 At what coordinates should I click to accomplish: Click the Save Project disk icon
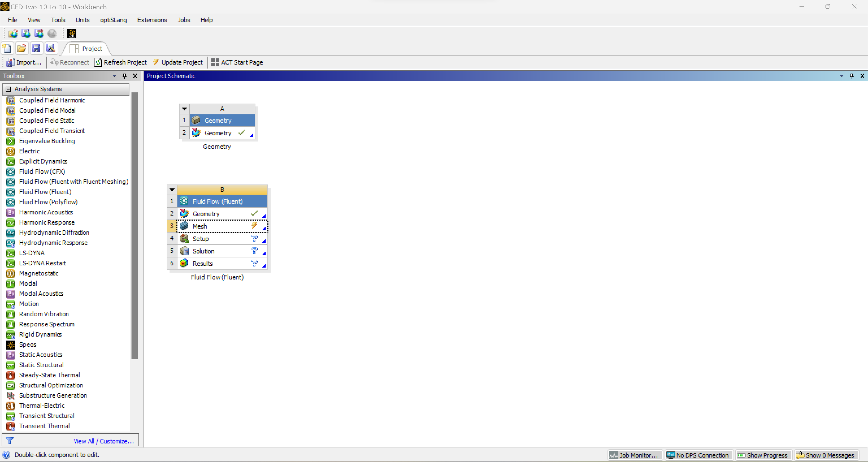click(36, 49)
